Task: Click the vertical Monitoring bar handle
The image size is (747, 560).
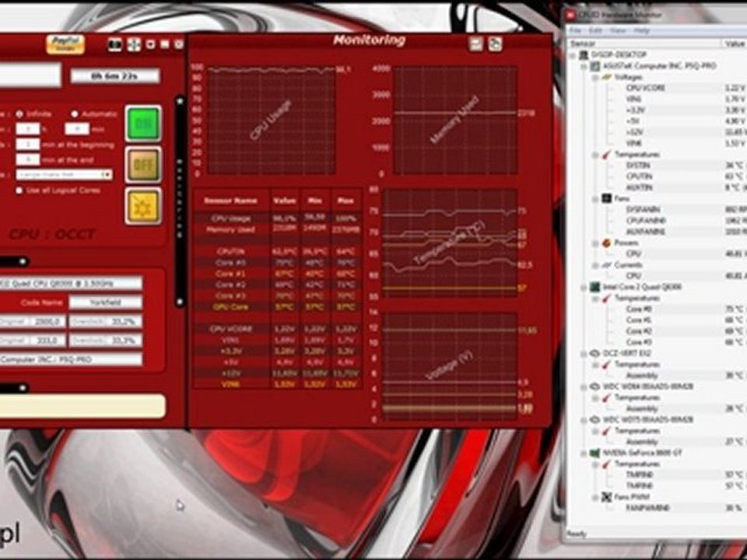Action: (x=180, y=200)
